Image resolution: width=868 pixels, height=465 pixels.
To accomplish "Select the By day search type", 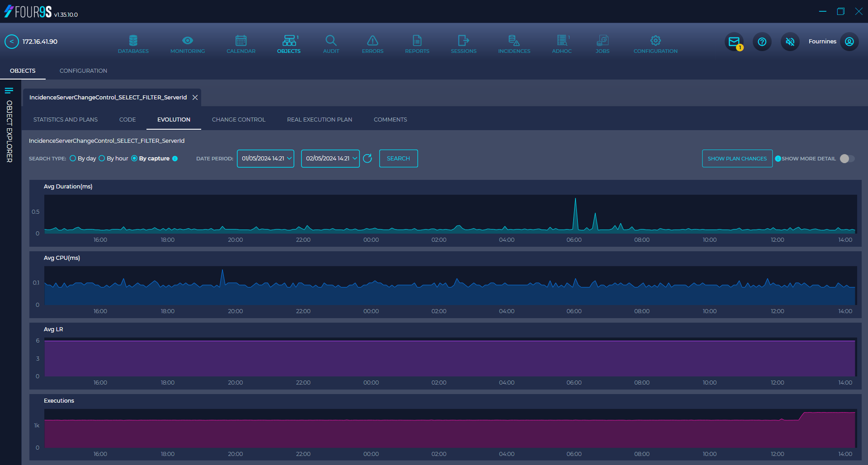I will point(73,158).
